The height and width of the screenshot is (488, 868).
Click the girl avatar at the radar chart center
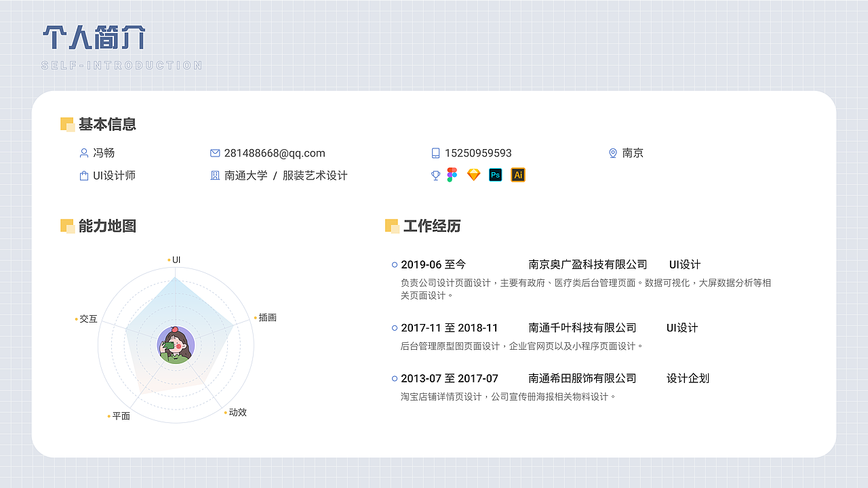coord(175,346)
